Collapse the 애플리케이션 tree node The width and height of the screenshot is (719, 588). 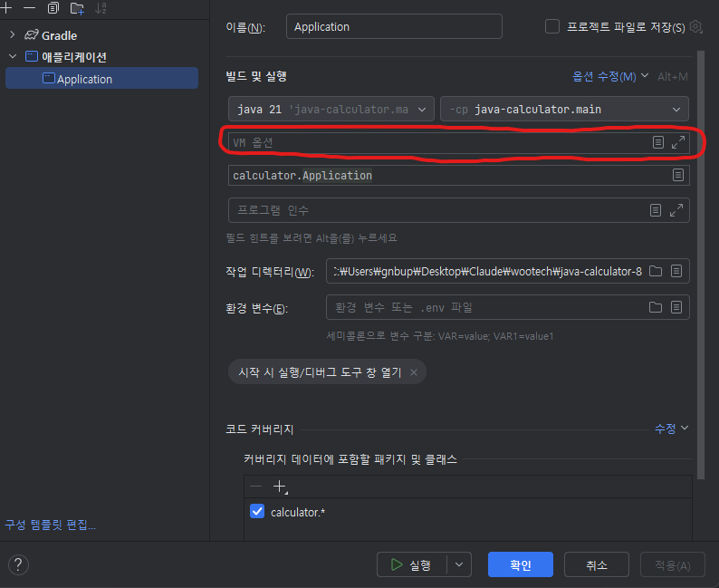coord(13,56)
